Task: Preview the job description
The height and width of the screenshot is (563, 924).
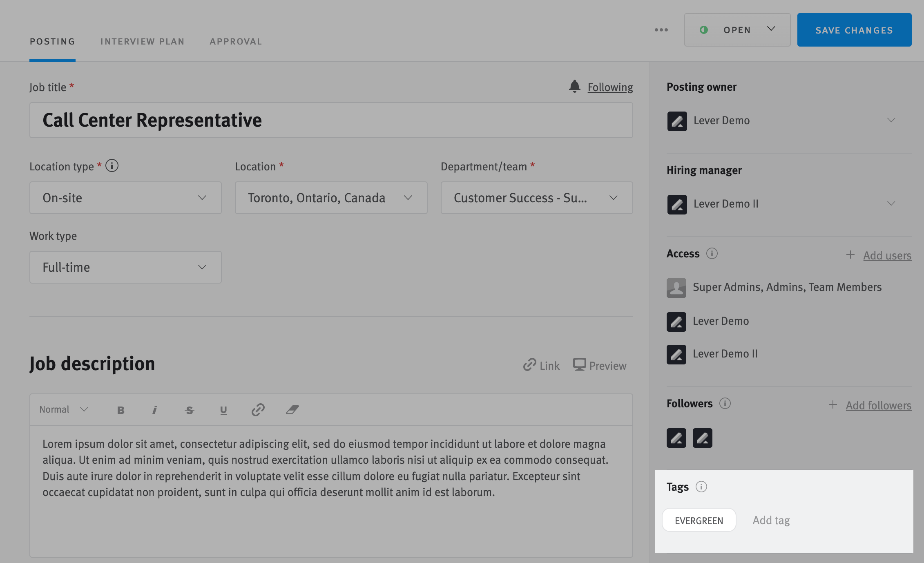Action: [x=600, y=365]
